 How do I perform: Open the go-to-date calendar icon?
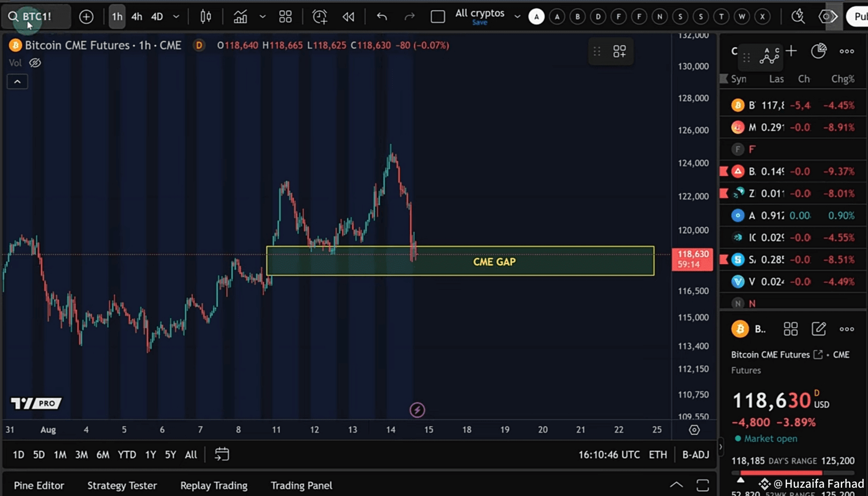(x=222, y=455)
